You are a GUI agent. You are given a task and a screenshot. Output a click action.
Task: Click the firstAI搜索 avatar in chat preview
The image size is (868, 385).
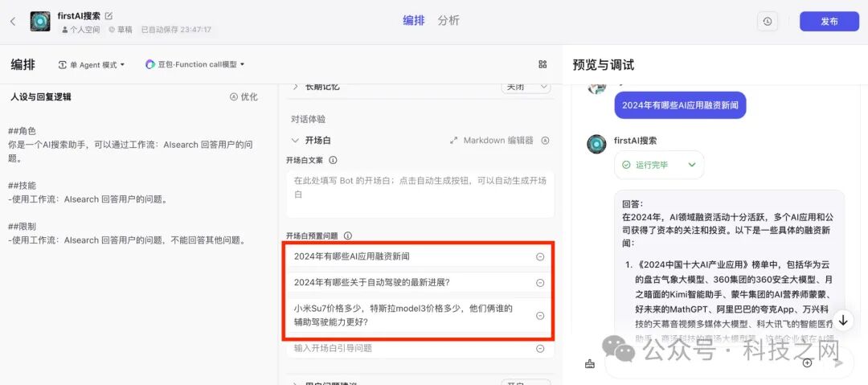(x=596, y=144)
